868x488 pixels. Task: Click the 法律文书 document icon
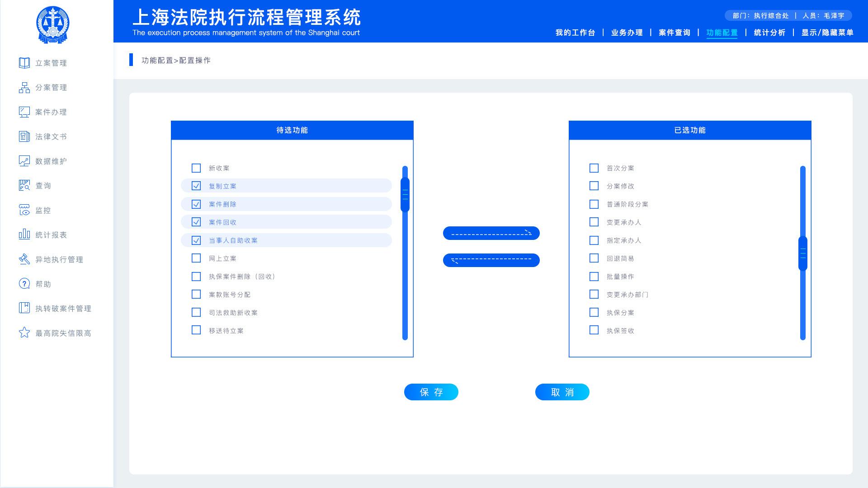(x=24, y=136)
